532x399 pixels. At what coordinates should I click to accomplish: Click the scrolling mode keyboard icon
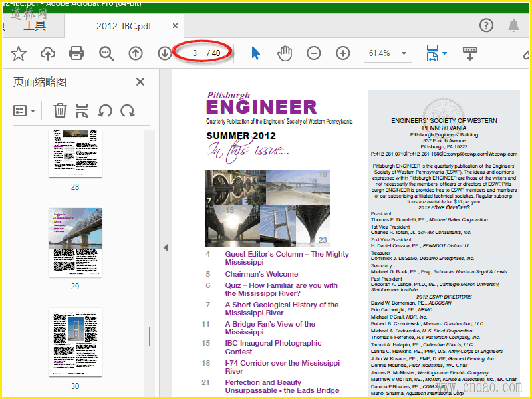click(x=470, y=53)
